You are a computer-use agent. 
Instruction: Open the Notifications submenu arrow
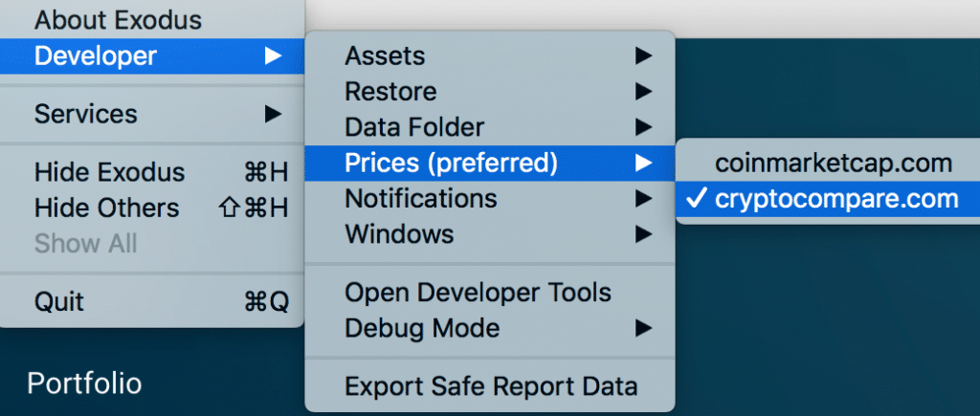643,198
